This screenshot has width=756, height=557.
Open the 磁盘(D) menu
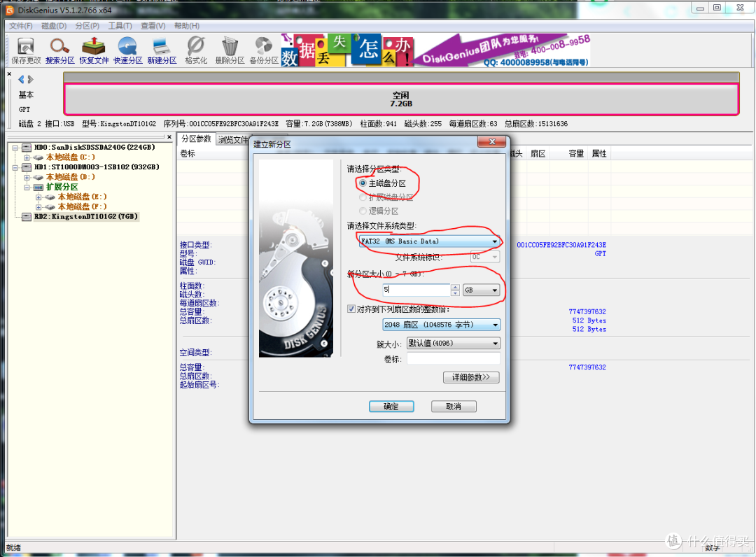53,25
